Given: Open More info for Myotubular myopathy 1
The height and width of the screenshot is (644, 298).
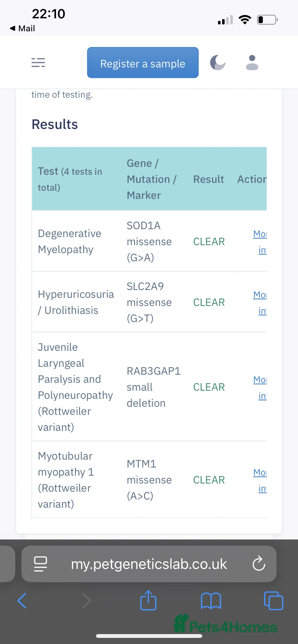Looking at the screenshot, I should point(260,480).
